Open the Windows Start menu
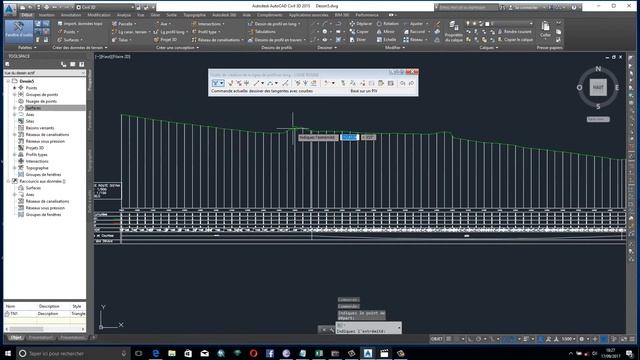This screenshot has height=360, width=640. click(x=7, y=353)
